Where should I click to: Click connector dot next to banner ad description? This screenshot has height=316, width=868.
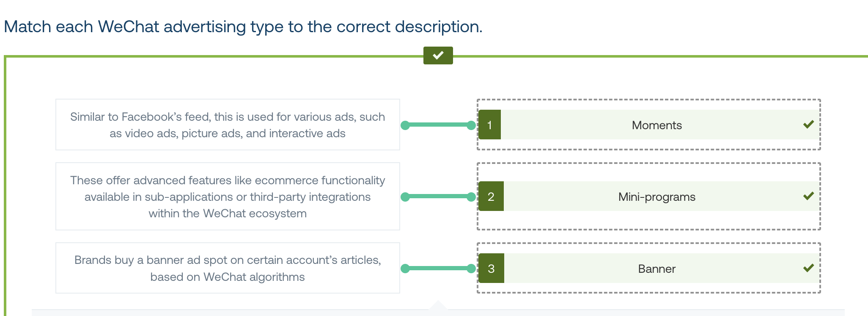pyautogui.click(x=405, y=269)
